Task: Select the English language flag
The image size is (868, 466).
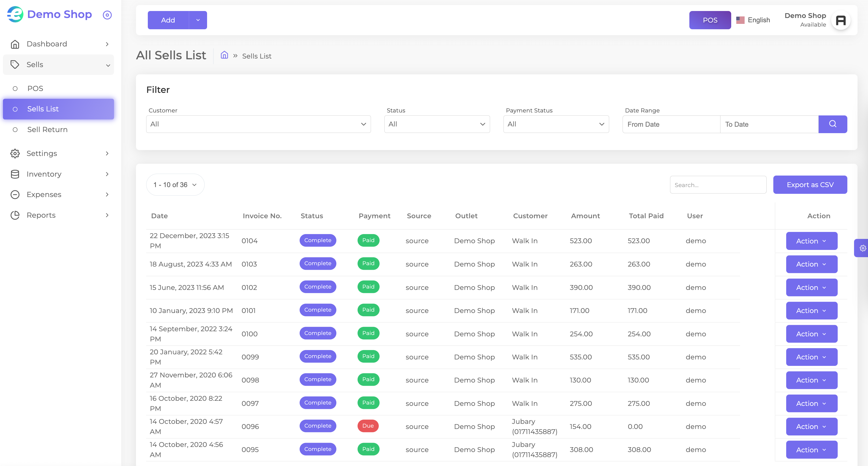Action: (740, 20)
